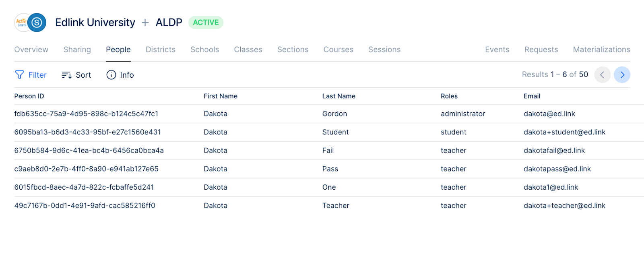Switch to the Schools tab
644x279 pixels.
[205, 50]
